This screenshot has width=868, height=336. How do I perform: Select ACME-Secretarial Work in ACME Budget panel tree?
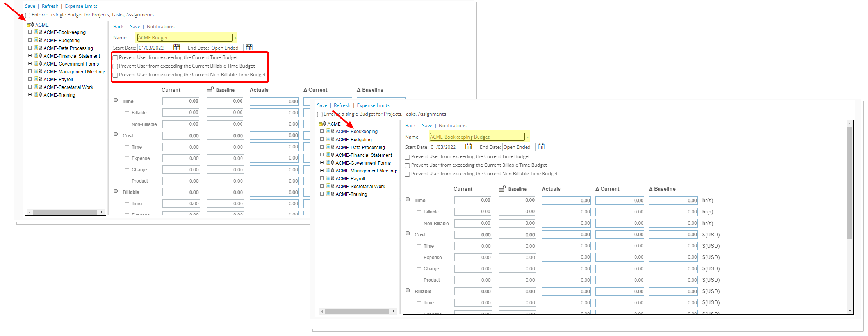point(68,87)
